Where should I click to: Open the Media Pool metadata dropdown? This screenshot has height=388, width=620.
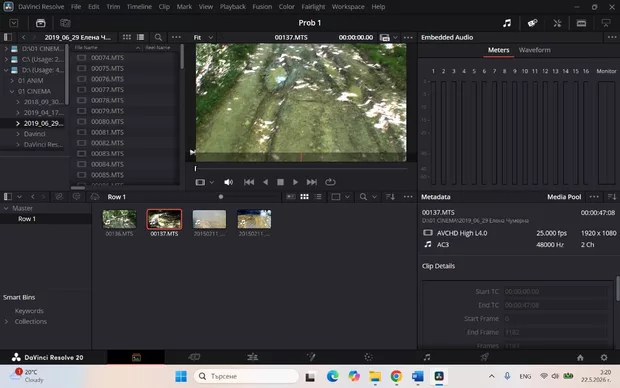[564, 197]
